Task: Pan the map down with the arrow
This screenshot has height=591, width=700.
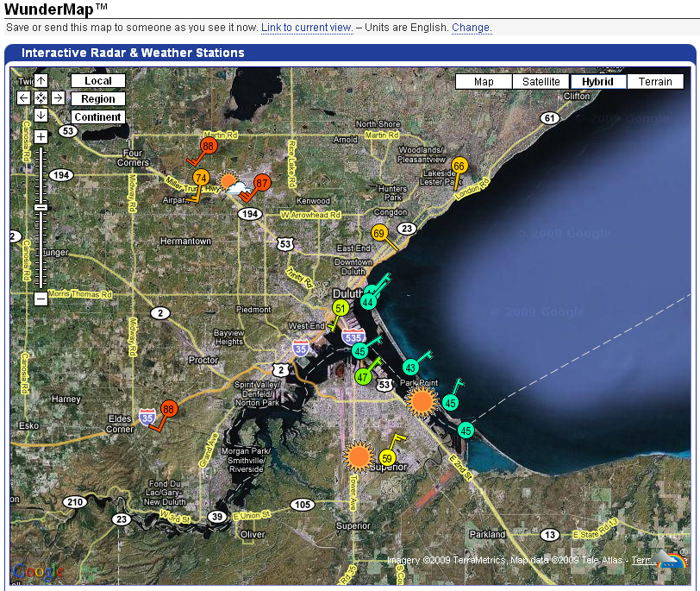Action: click(x=41, y=115)
